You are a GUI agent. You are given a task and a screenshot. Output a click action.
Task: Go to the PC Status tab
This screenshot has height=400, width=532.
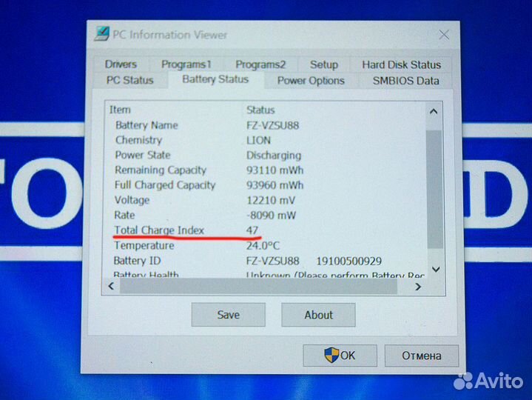click(130, 81)
